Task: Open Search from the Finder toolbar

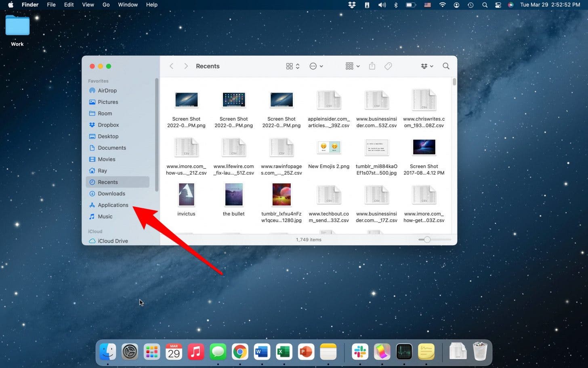Action: tap(445, 66)
